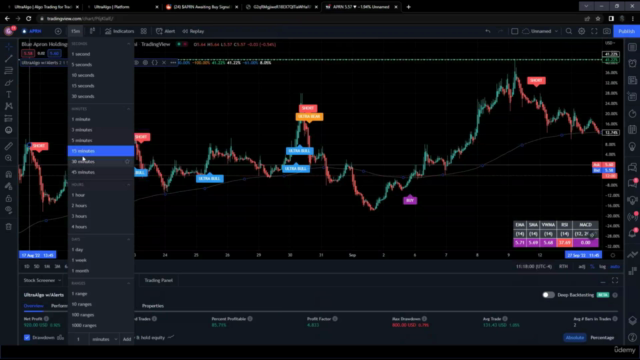
Task: Open symbol quick search magnifier
Action: pyautogui.click(x=569, y=31)
